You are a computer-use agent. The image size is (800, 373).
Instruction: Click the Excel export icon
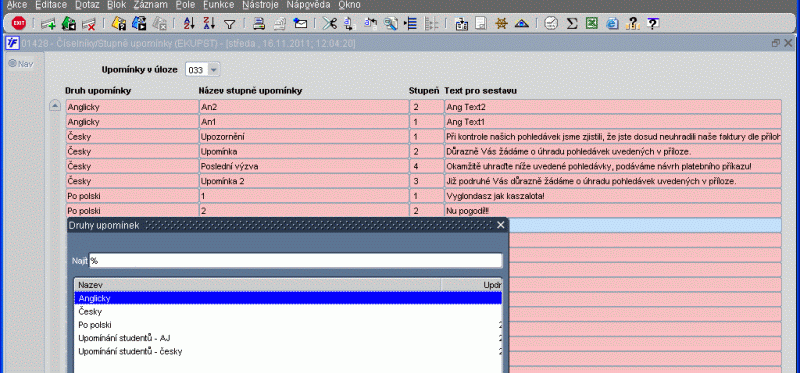(x=592, y=23)
